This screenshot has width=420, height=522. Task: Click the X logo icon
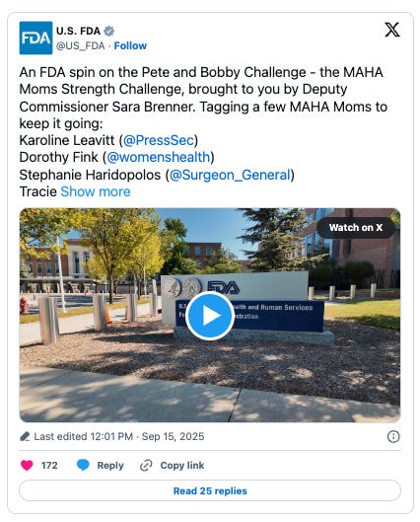pos(392,30)
